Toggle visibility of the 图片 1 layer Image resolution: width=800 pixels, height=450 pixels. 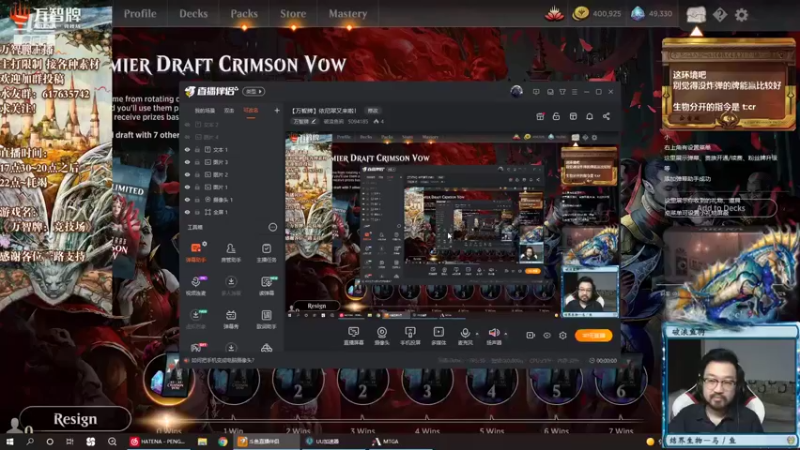187,187
